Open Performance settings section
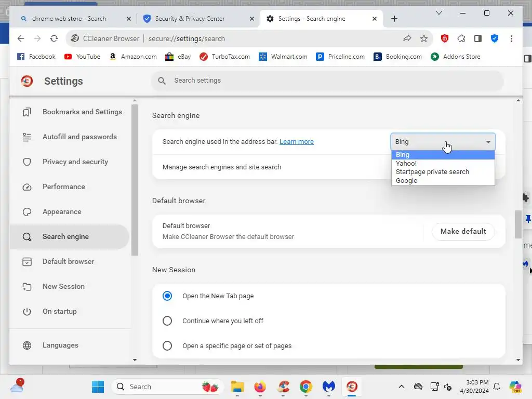Viewport: 532px width, 399px height. pyautogui.click(x=70, y=187)
